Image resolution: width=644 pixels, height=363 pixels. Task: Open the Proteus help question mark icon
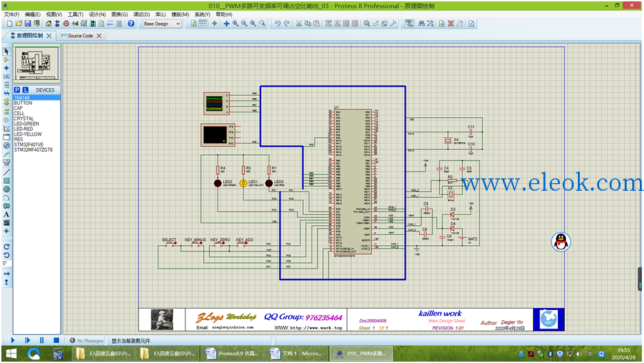pyautogui.click(x=131, y=24)
